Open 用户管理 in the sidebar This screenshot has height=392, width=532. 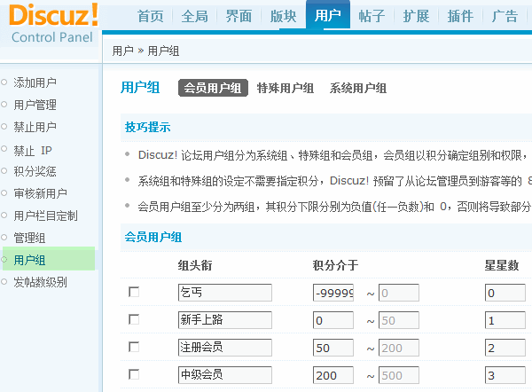tap(35, 105)
